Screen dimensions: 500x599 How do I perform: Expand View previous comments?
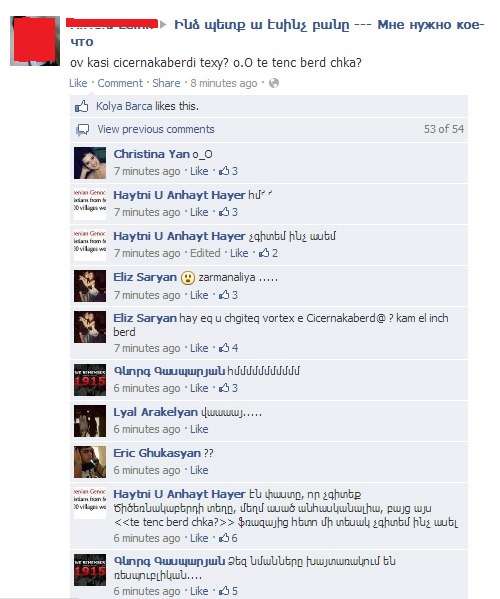156,129
